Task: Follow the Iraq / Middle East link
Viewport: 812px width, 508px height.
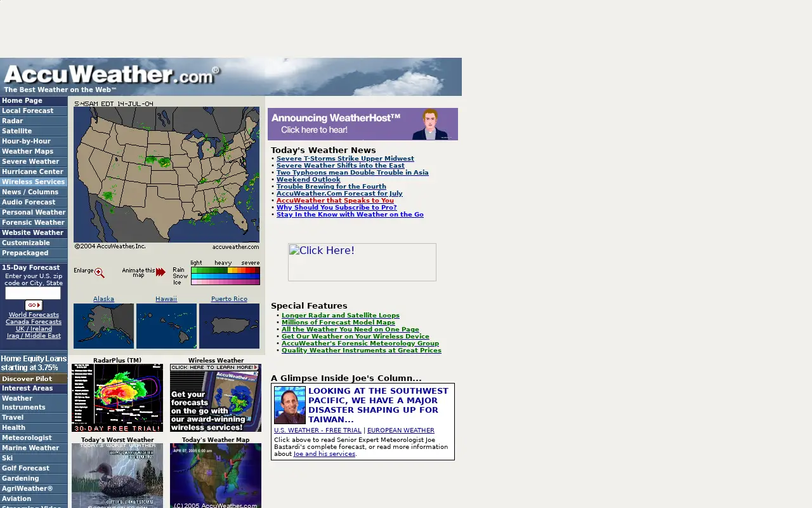Action: click(x=34, y=336)
